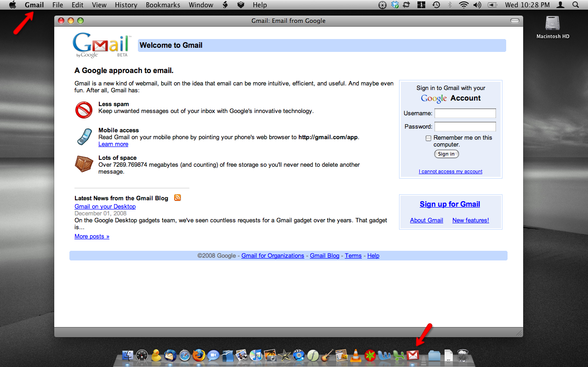Click the Spaces menu bar icon
This screenshot has height=367, width=588.
pyautogui.click(x=421, y=5)
